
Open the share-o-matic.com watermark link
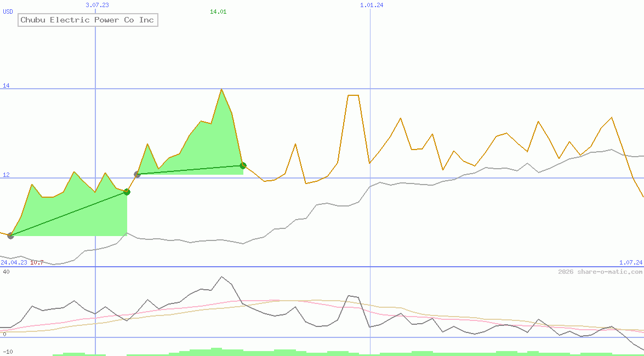click(600, 272)
